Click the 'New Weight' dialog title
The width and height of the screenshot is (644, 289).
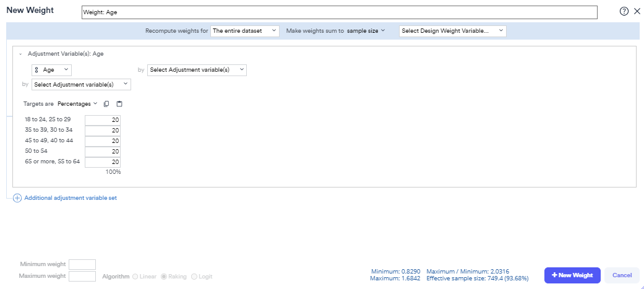point(30,11)
